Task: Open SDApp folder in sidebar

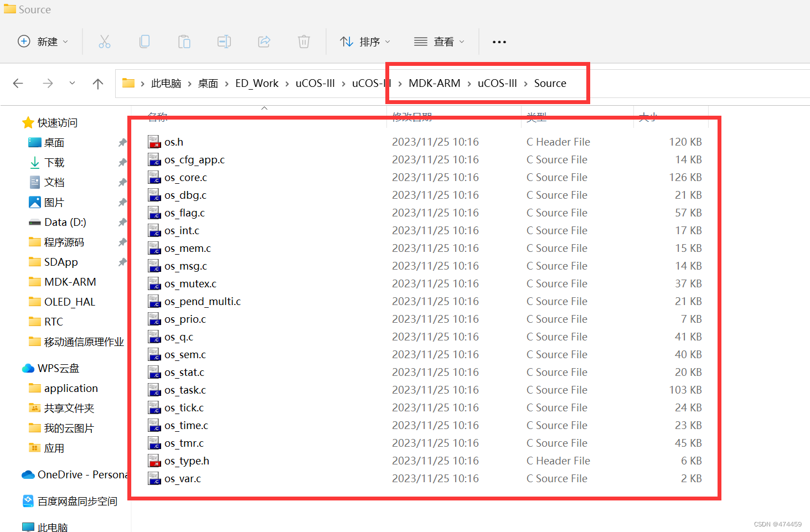Action: click(61, 262)
